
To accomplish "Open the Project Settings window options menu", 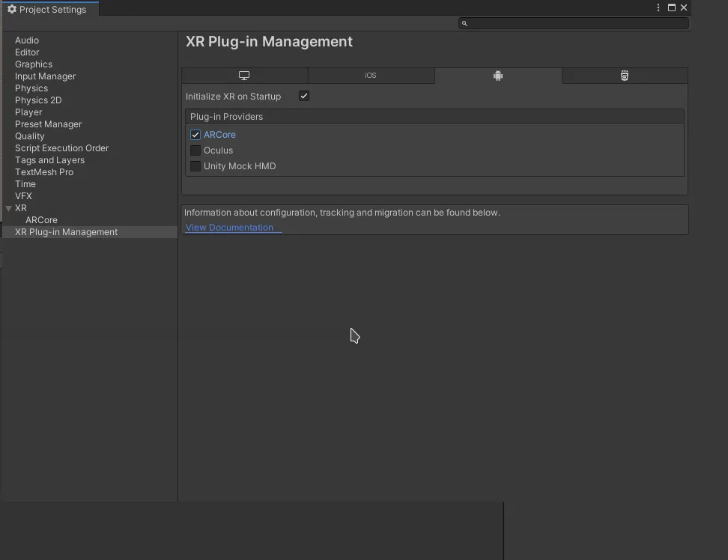I will click(x=658, y=7).
